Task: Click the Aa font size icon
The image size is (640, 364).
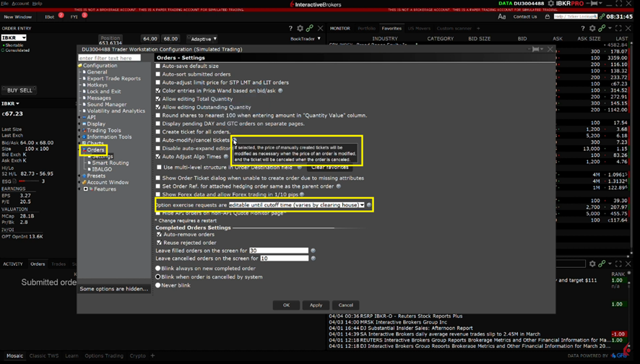Action: [502, 17]
